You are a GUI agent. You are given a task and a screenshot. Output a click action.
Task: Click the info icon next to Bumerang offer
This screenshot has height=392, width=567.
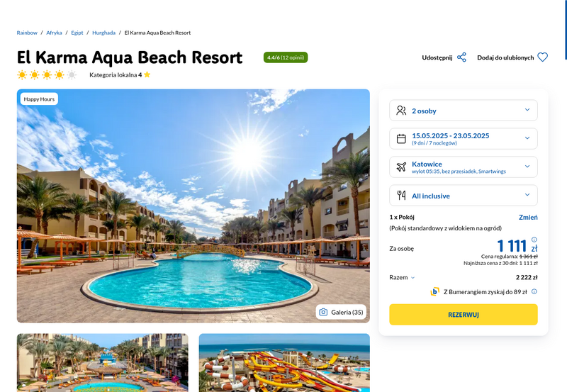[x=534, y=291]
